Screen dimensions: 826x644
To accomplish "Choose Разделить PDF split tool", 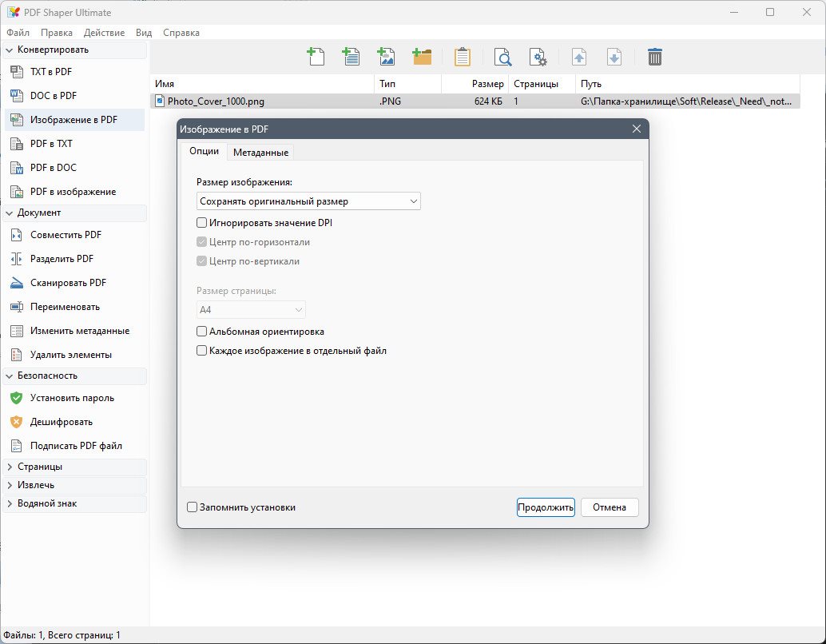I will pos(75,259).
